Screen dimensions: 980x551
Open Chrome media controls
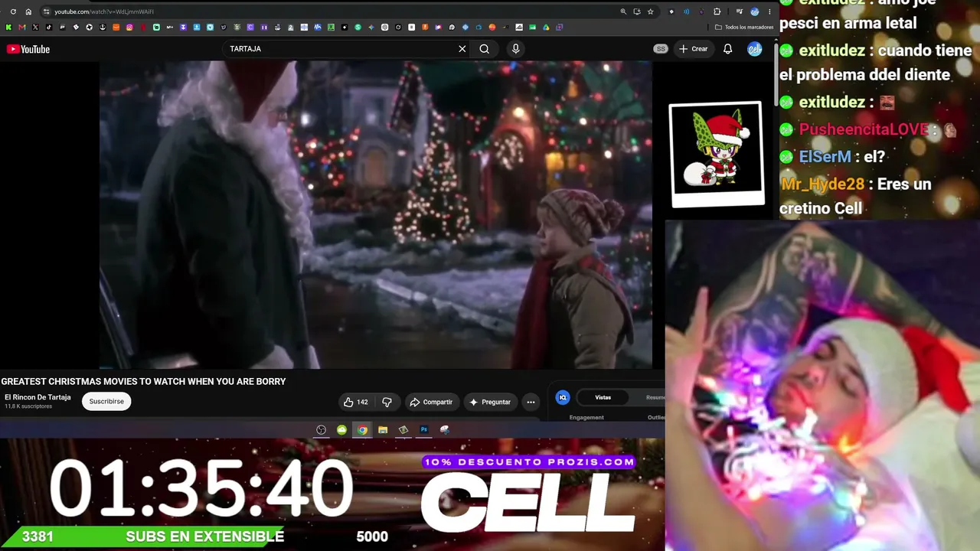click(739, 11)
